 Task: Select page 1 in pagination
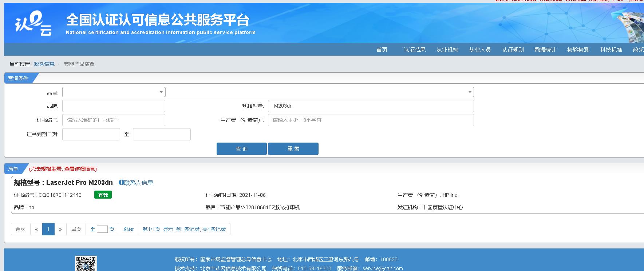point(48,229)
